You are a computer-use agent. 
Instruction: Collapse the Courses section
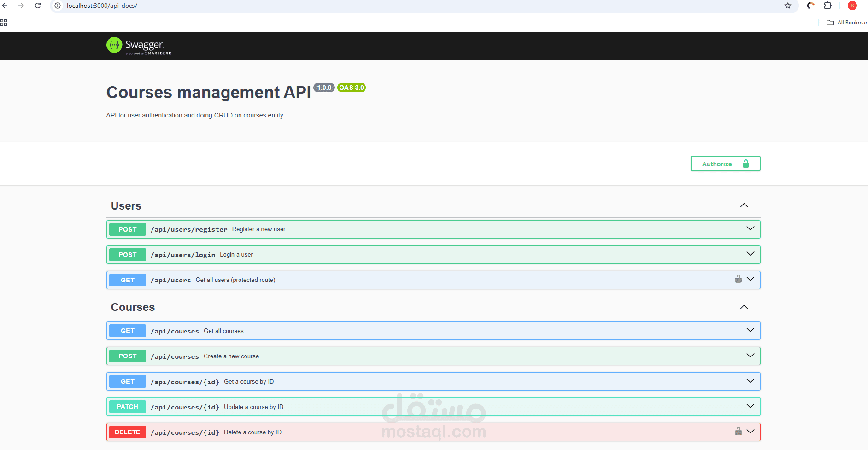click(x=744, y=307)
